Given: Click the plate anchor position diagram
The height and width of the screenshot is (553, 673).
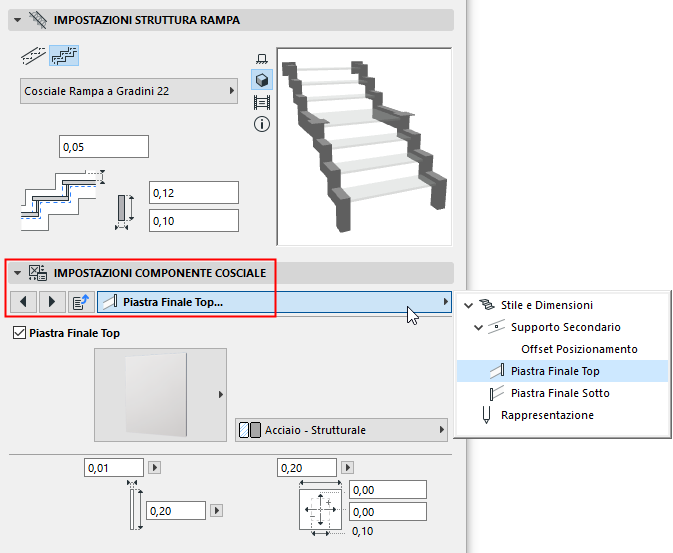Looking at the screenshot, I should point(321,509).
